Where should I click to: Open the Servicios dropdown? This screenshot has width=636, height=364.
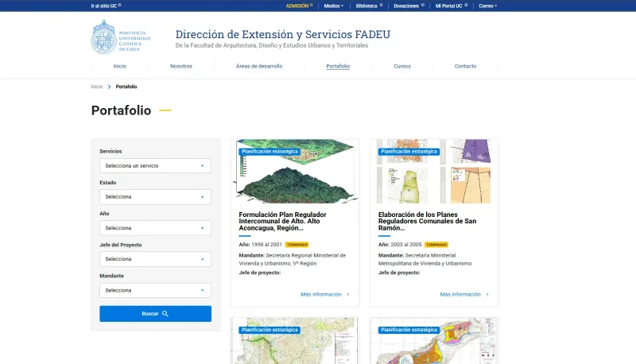point(155,166)
